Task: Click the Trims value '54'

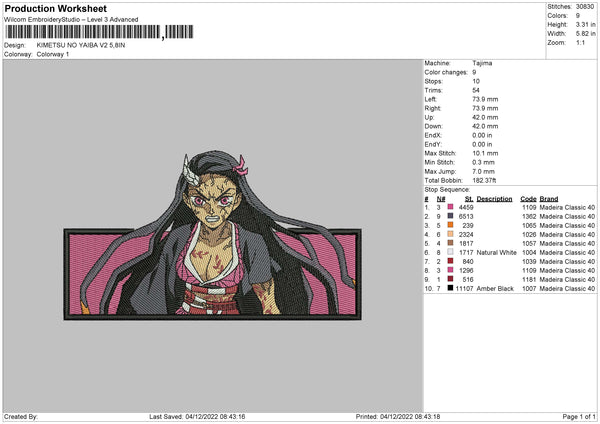Action: (476, 90)
